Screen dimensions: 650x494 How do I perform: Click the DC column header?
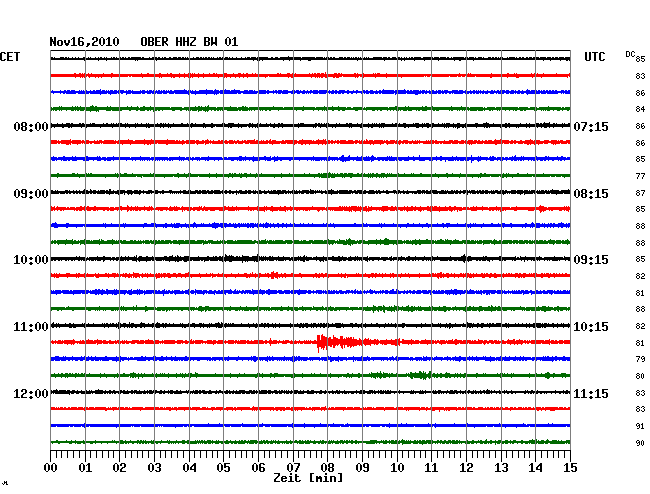point(630,54)
